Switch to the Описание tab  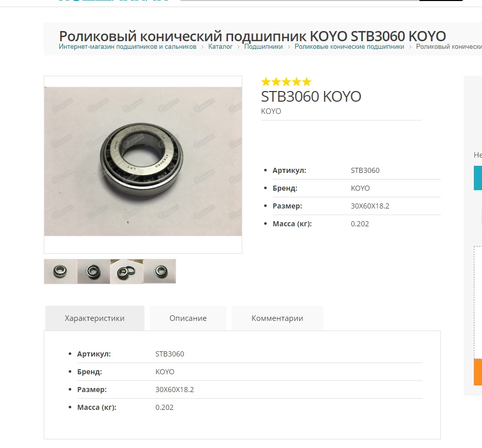point(188,318)
